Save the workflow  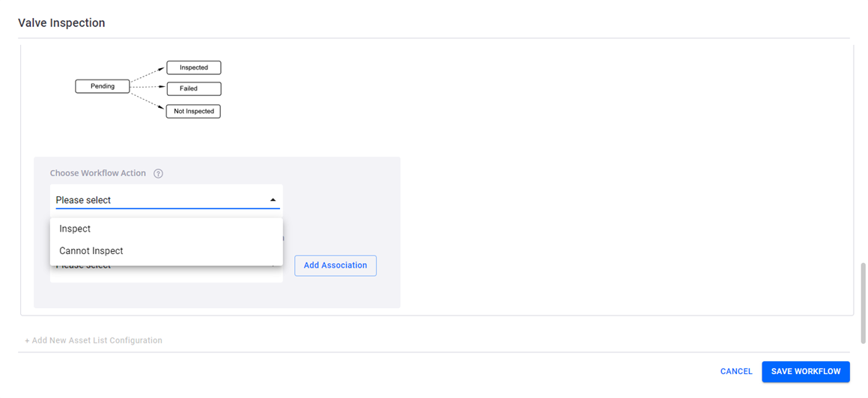pos(805,372)
